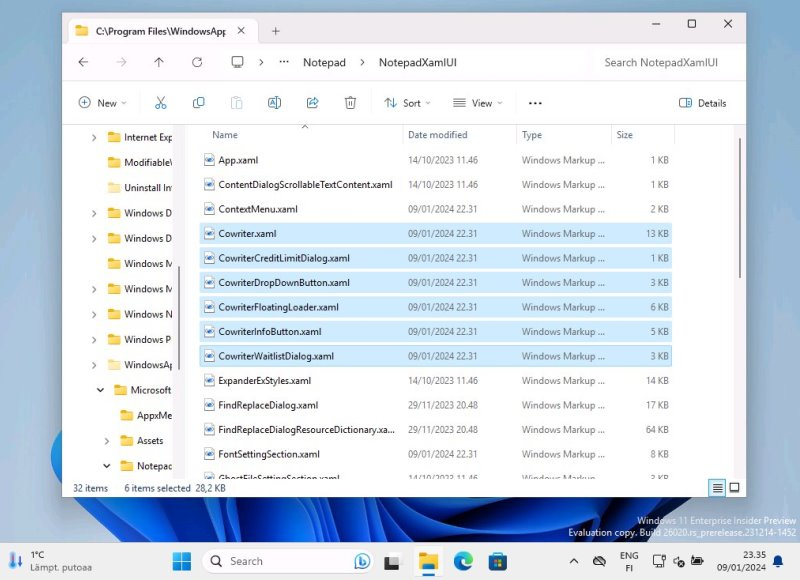Open Microsoft Edge from the taskbar
The width and height of the screenshot is (800, 580).
[463, 561]
